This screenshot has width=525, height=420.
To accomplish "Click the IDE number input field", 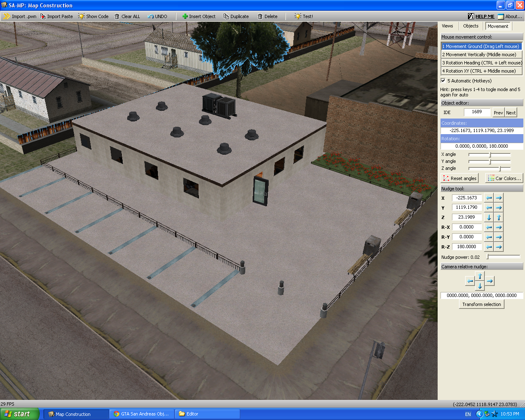I will [477, 112].
